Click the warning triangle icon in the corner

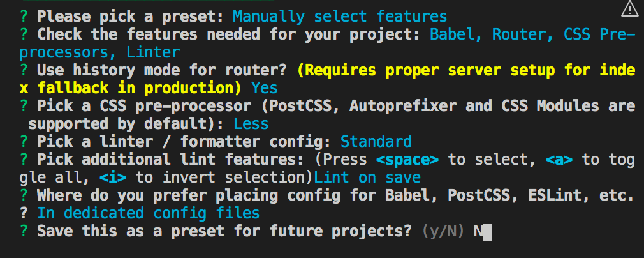(629, 8)
